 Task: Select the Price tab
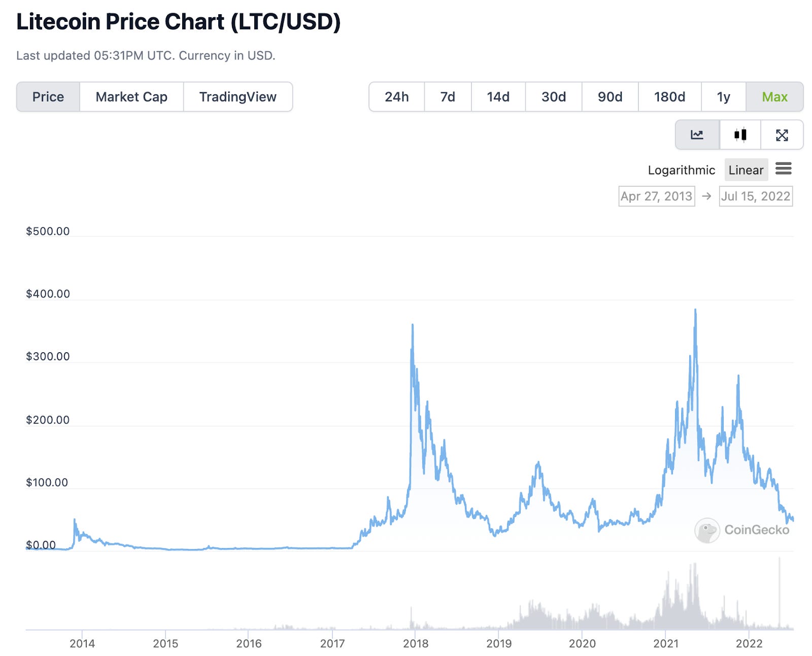click(48, 96)
